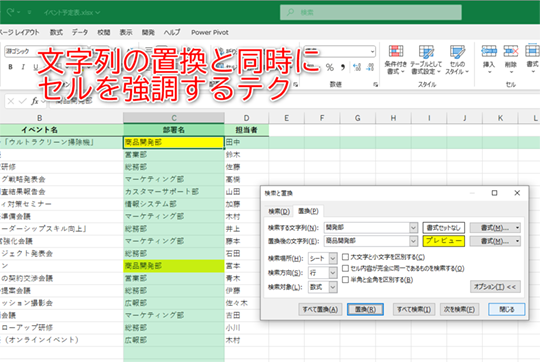This screenshot has height=362, width=540.
Task: Cancel formula bar entry with X
Action: [11, 101]
